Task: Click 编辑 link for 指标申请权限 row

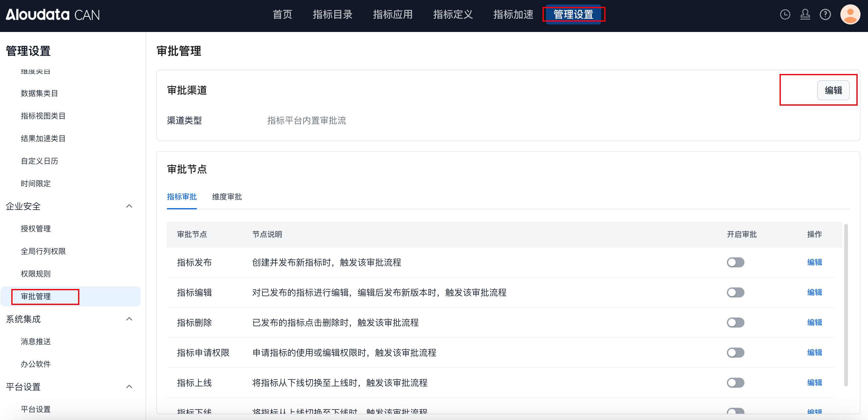Action: point(814,353)
